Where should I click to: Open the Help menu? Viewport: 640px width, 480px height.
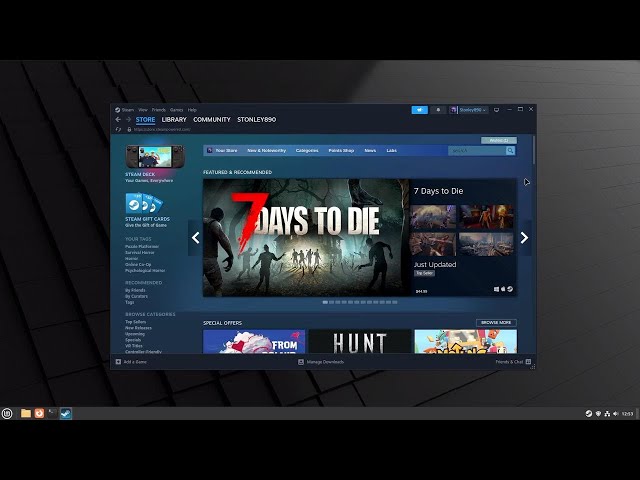192,110
